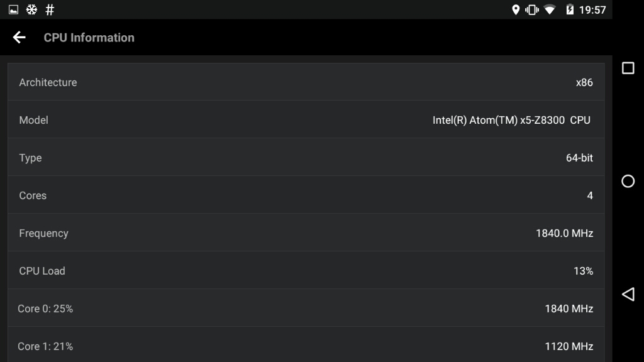Select the Core 1 usage row
Viewport: 644px width, 362px height.
(306, 346)
